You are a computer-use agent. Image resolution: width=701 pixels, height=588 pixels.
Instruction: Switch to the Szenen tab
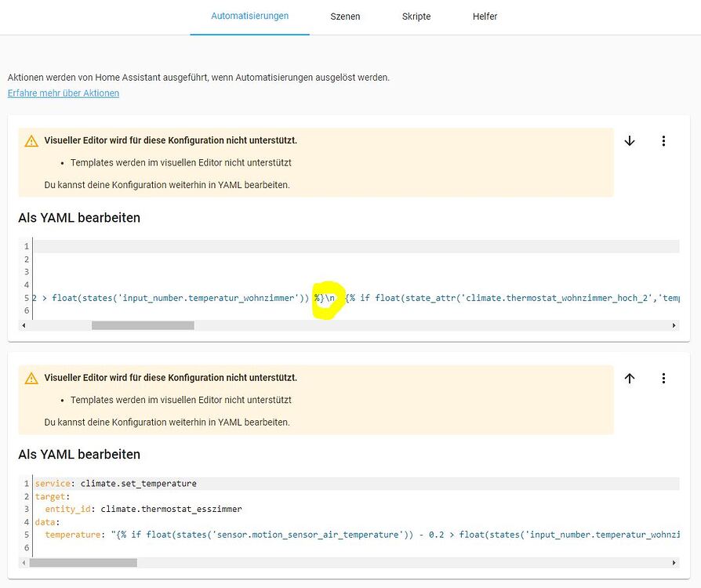pyautogui.click(x=345, y=16)
